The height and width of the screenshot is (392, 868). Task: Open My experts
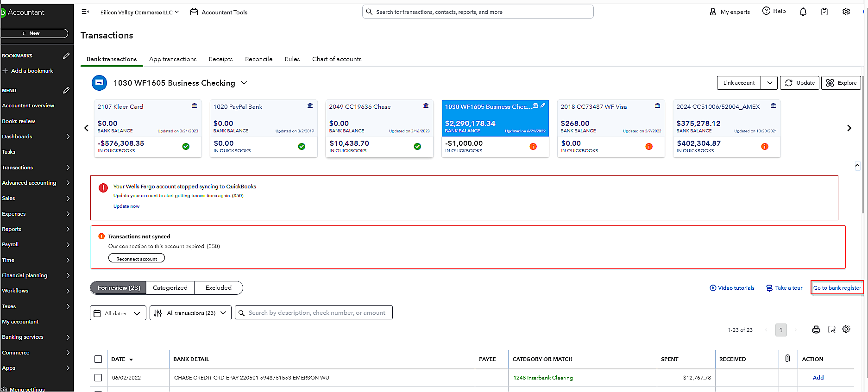point(730,12)
